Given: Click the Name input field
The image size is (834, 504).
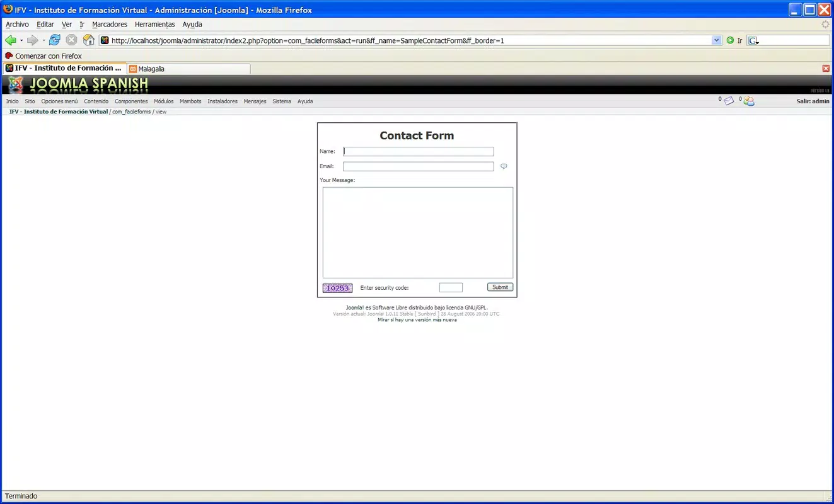Looking at the screenshot, I should point(419,151).
